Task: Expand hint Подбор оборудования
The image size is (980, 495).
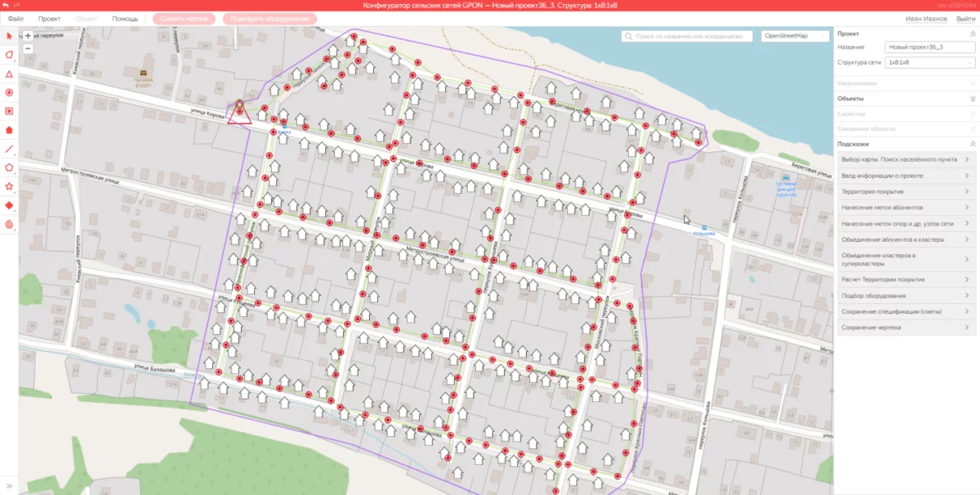Action: pyautogui.click(x=906, y=296)
